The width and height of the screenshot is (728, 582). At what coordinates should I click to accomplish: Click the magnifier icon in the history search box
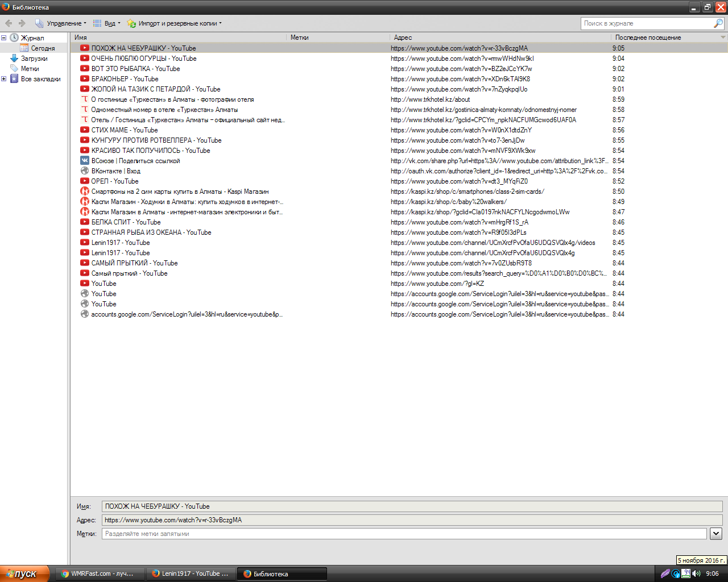(718, 23)
